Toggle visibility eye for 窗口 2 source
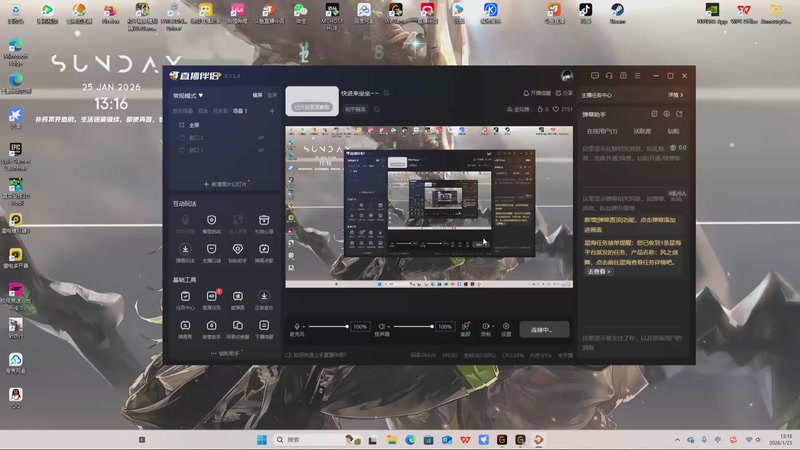This screenshot has width=800, height=450. point(261,138)
